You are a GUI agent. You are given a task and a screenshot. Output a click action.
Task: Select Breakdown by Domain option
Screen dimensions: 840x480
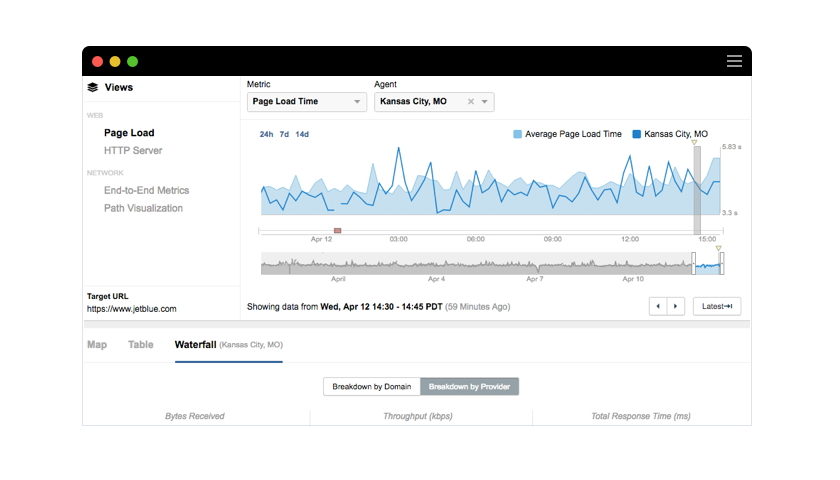click(x=371, y=386)
